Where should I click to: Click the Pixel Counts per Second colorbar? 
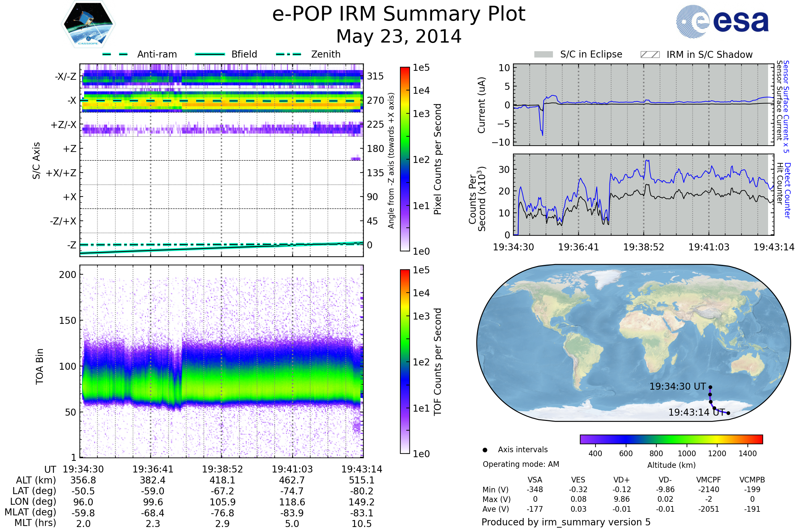(405, 159)
